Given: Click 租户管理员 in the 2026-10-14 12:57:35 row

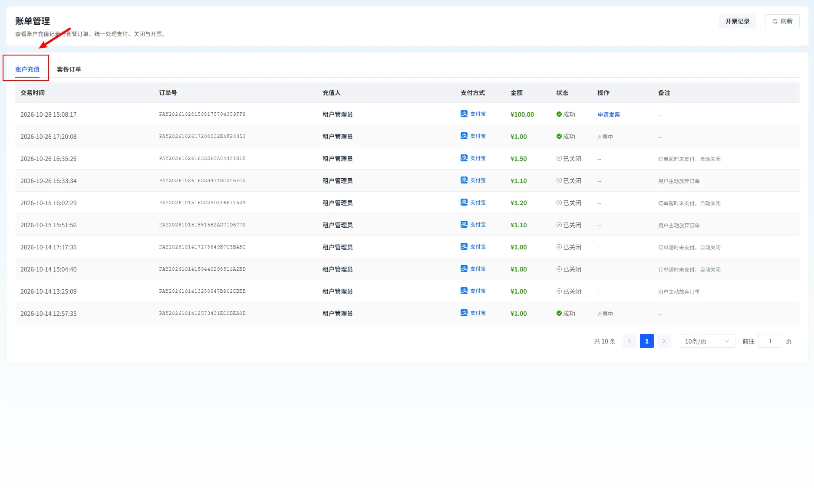Looking at the screenshot, I should coord(337,314).
